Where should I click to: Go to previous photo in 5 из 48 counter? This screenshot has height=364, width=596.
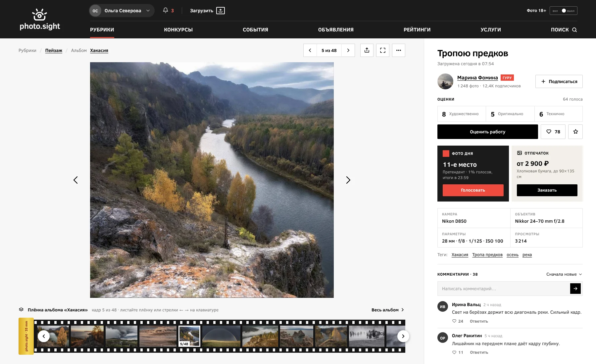310,50
